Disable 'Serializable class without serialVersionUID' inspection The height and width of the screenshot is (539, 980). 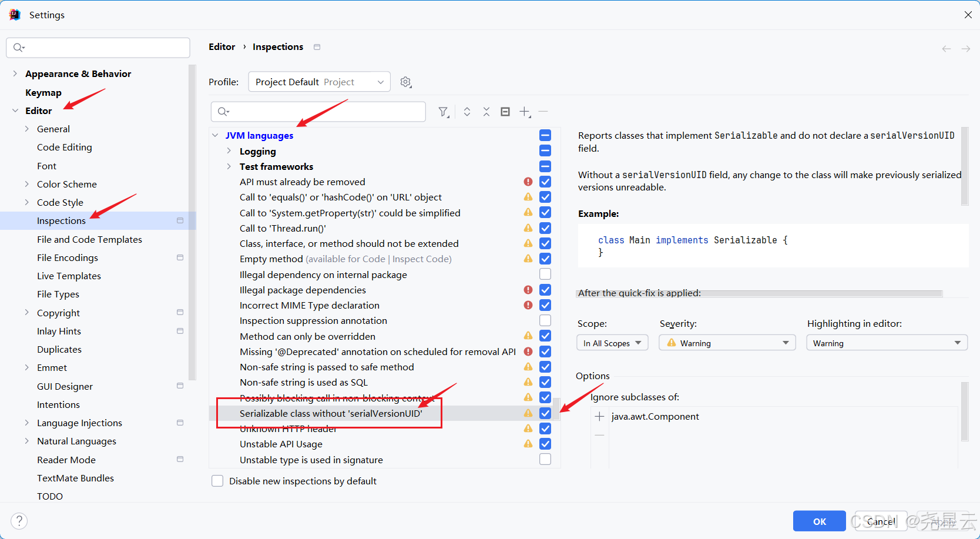pos(545,413)
